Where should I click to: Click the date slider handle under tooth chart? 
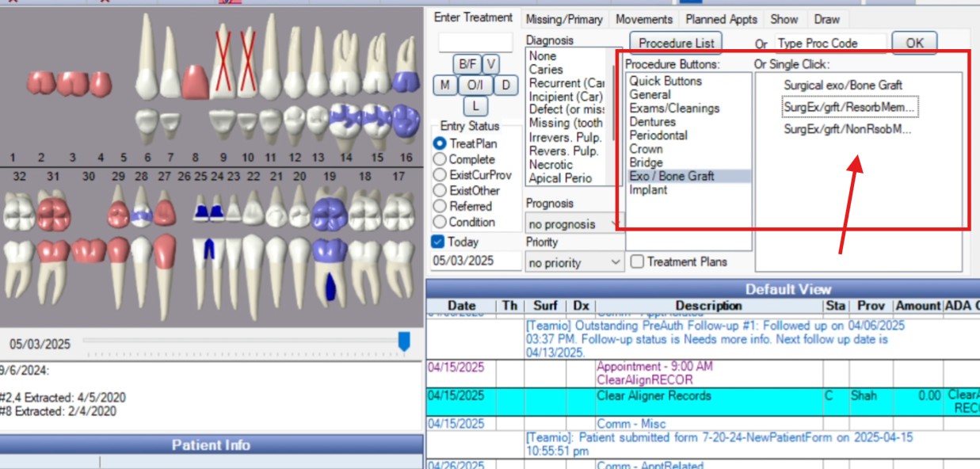pos(404,342)
